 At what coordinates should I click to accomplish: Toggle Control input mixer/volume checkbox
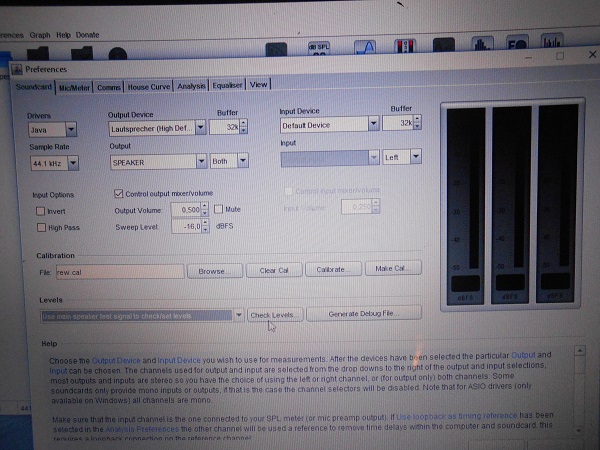[289, 191]
